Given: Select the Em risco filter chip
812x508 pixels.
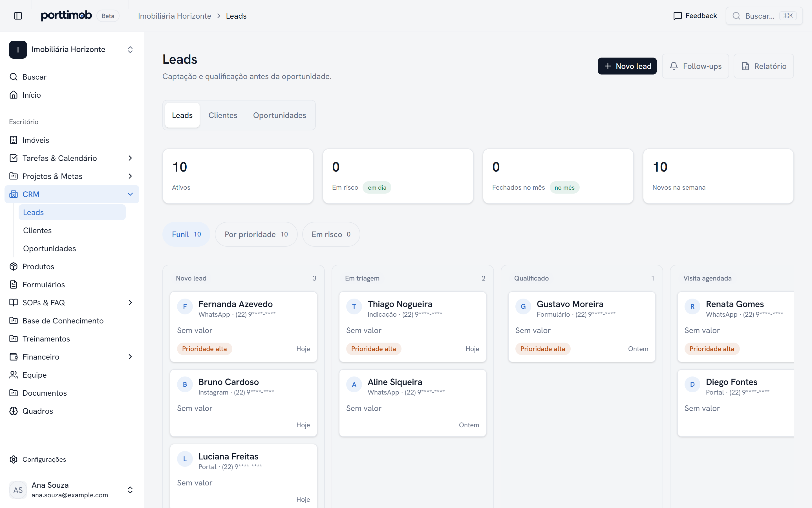Looking at the screenshot, I should coord(331,234).
